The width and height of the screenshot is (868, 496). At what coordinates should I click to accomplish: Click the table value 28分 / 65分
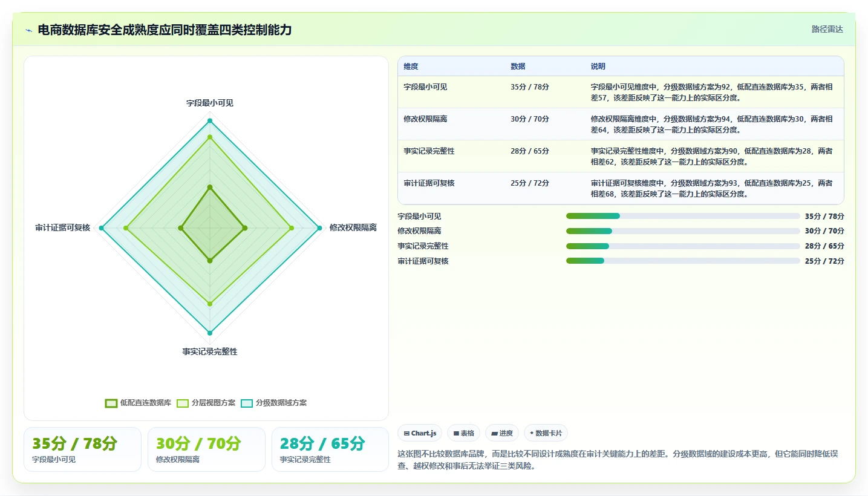[530, 151]
